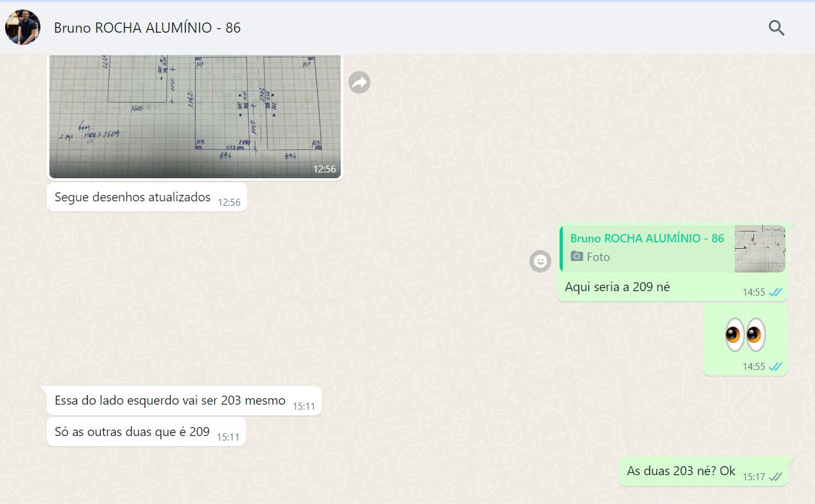Open the chat search magnifier icon

tap(776, 28)
